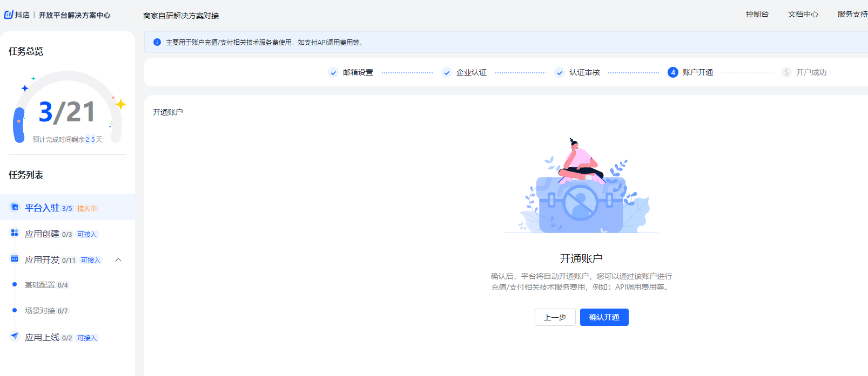Open 商家自研解决方案对接 header item
Screen dimensions: 868x376
coord(181,16)
